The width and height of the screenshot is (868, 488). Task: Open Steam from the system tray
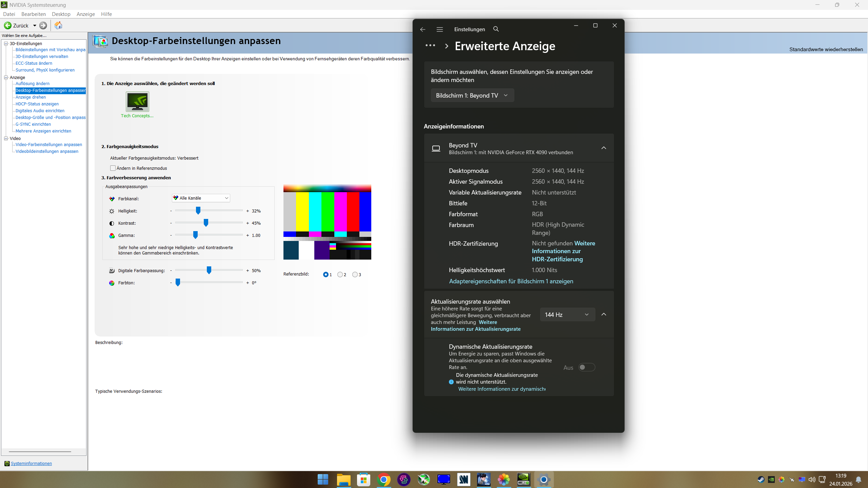[761, 480]
